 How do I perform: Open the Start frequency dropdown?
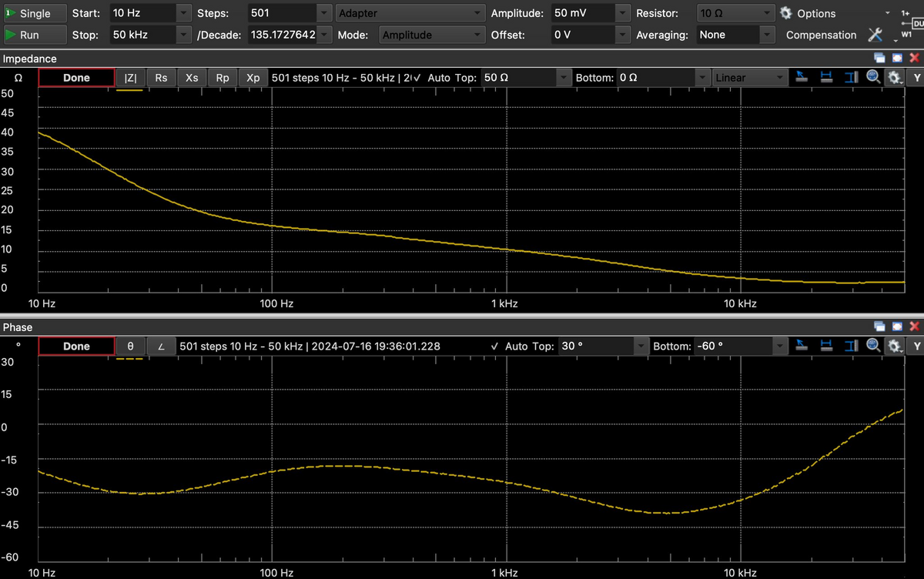point(183,13)
